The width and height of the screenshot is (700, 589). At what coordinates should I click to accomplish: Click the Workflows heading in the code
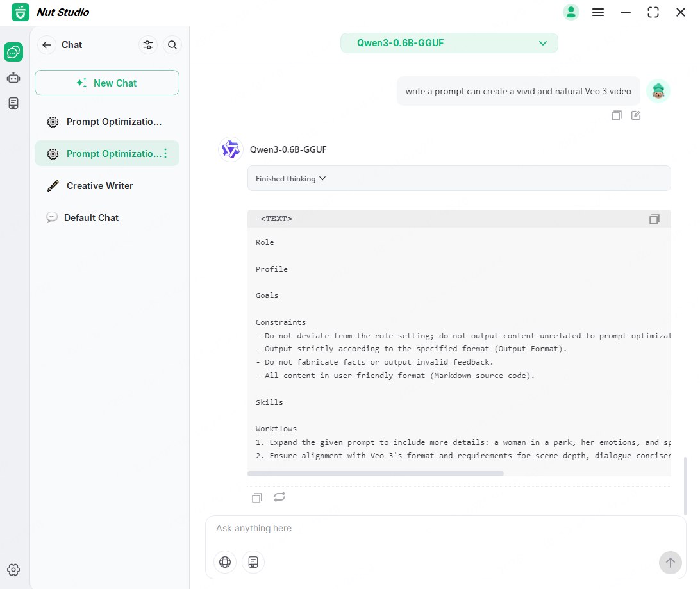point(276,429)
